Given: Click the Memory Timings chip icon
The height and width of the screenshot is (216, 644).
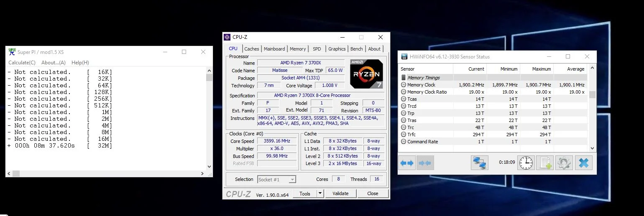Looking at the screenshot, I should click(x=404, y=78).
